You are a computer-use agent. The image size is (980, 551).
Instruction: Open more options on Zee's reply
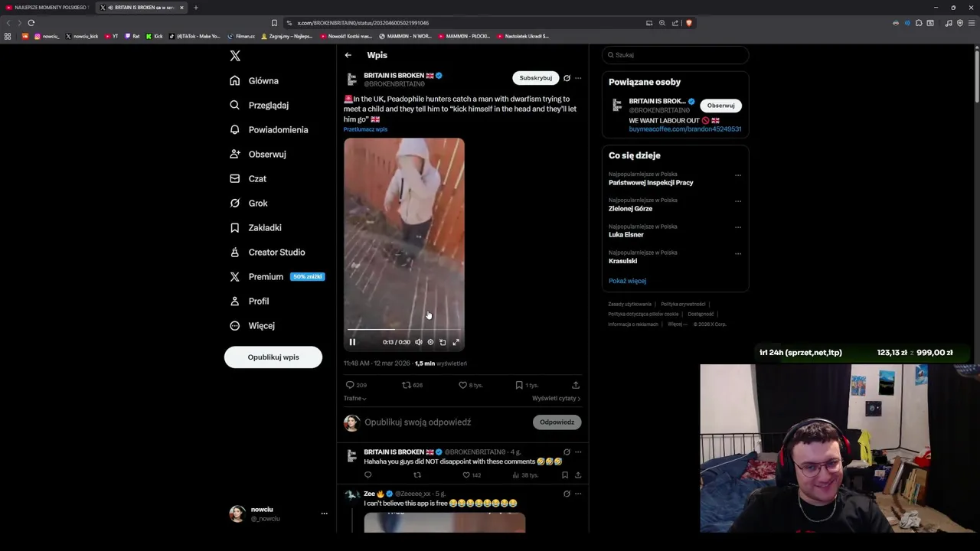578,494
